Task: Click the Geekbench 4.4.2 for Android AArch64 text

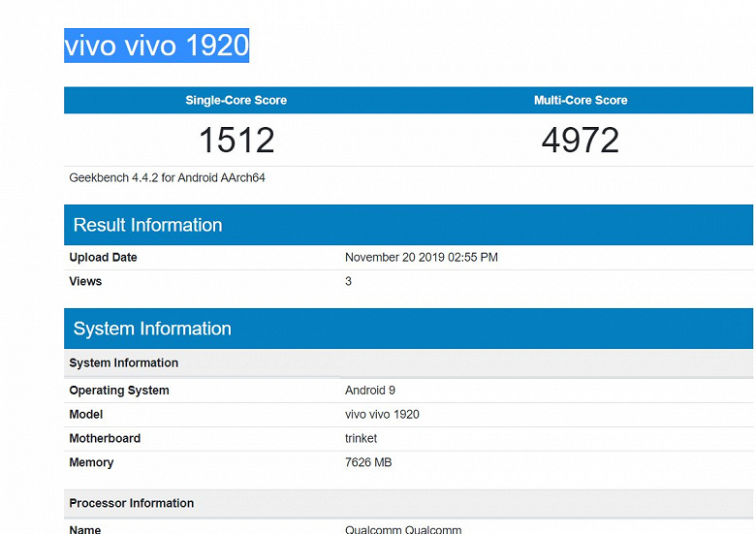Action: [167, 178]
